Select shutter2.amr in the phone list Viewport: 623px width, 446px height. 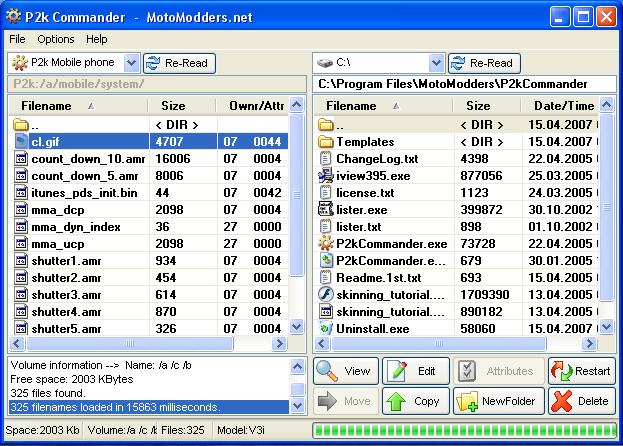point(149,278)
